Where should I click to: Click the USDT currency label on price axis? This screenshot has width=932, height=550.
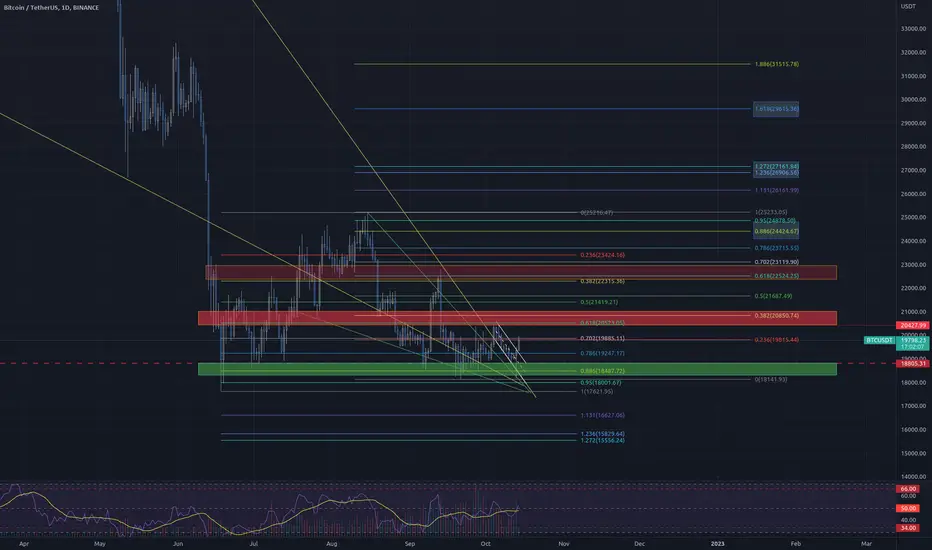point(908,6)
